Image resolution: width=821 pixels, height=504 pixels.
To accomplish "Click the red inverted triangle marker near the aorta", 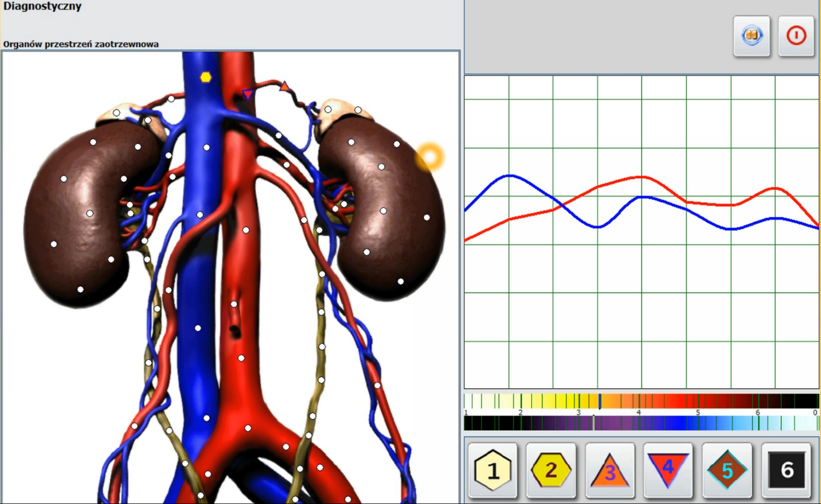I will [248, 94].
